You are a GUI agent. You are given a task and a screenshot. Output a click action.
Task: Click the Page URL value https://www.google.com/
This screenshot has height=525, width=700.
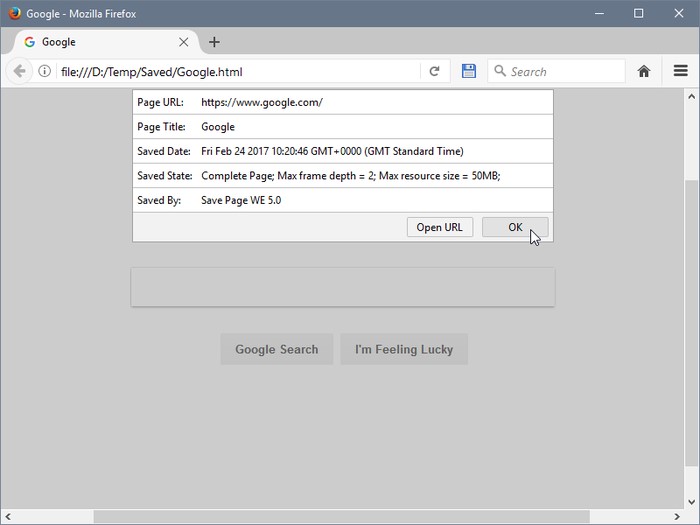click(262, 102)
